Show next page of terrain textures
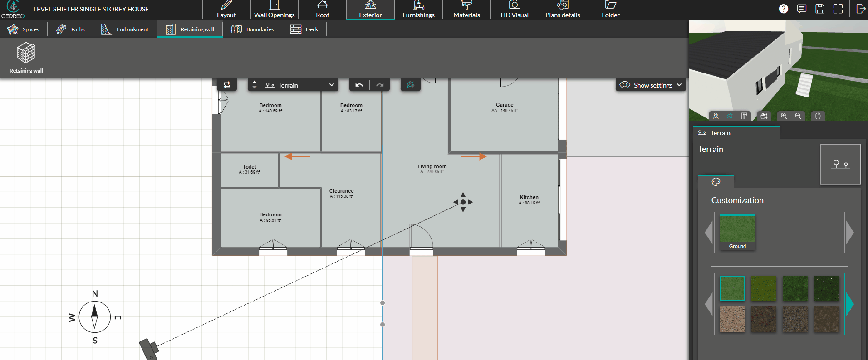The image size is (868, 360). pos(850,304)
